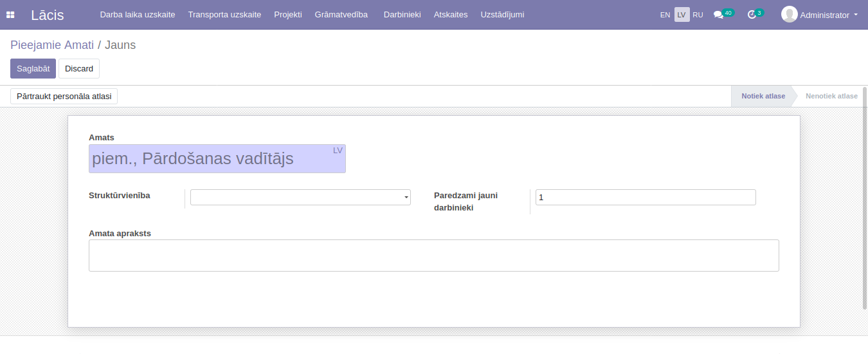Open the Darbinieki menu
This screenshot has width=868, height=354.
pyautogui.click(x=402, y=15)
